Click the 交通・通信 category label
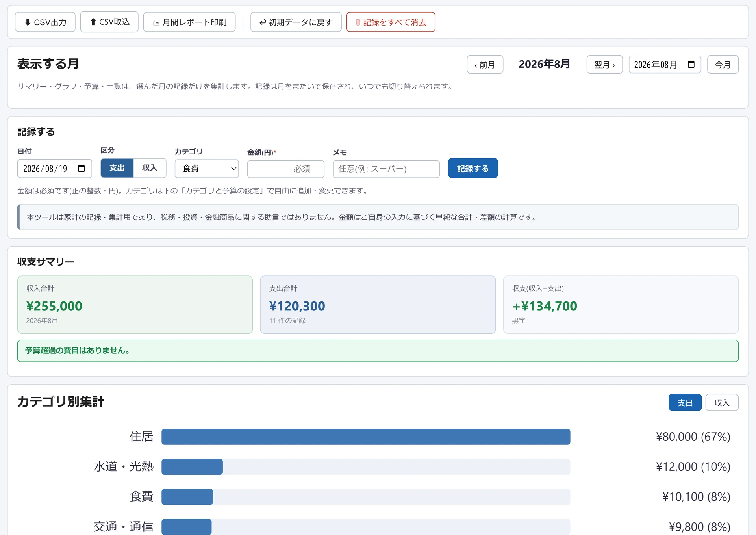Image resolution: width=756 pixels, height=535 pixels. point(123,527)
